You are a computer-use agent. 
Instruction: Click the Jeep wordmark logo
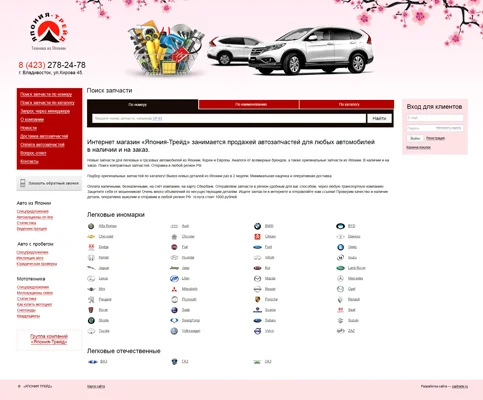[x=174, y=268]
